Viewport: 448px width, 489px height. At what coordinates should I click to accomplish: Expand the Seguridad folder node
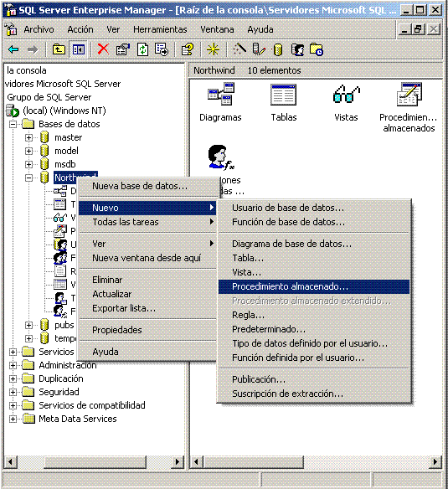coord(13,392)
